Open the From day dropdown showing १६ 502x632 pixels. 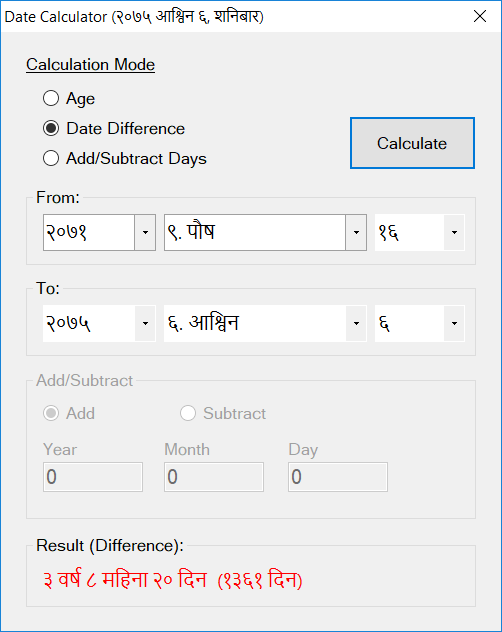tap(454, 233)
